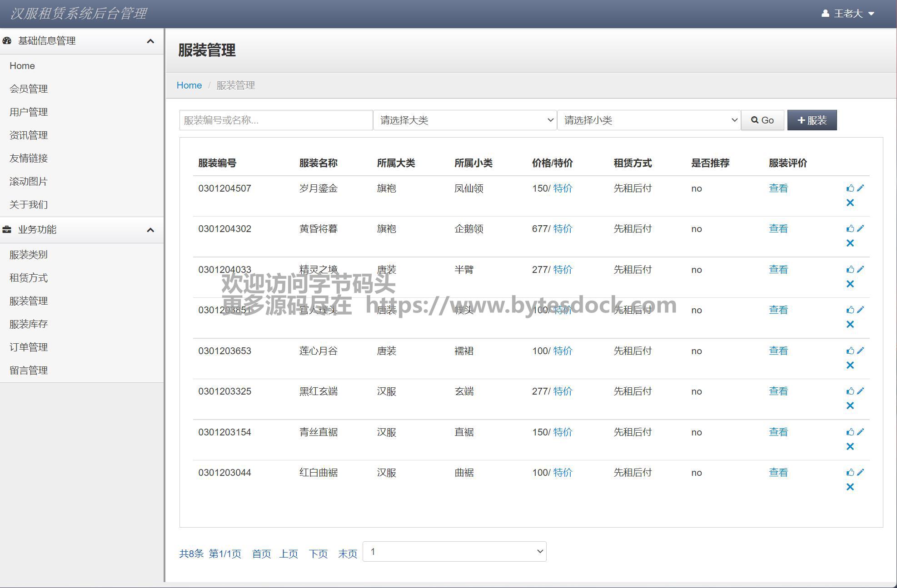
Task: Delete the 精灵之境 row with X icon
Action: click(850, 284)
